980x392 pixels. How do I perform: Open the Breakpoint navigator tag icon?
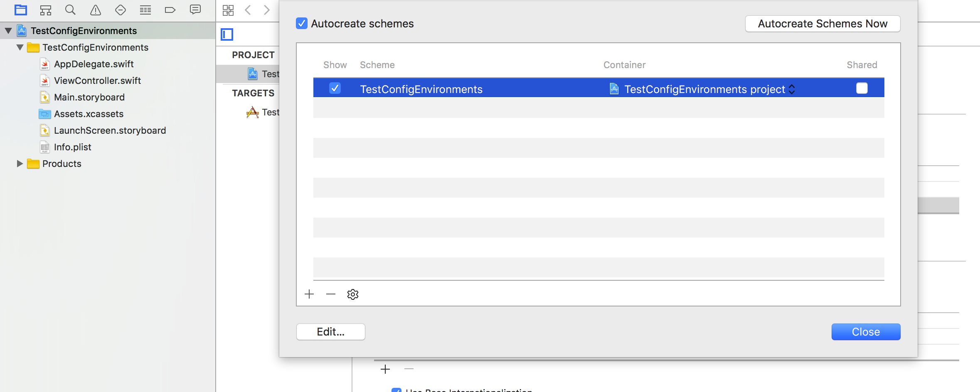point(170,10)
